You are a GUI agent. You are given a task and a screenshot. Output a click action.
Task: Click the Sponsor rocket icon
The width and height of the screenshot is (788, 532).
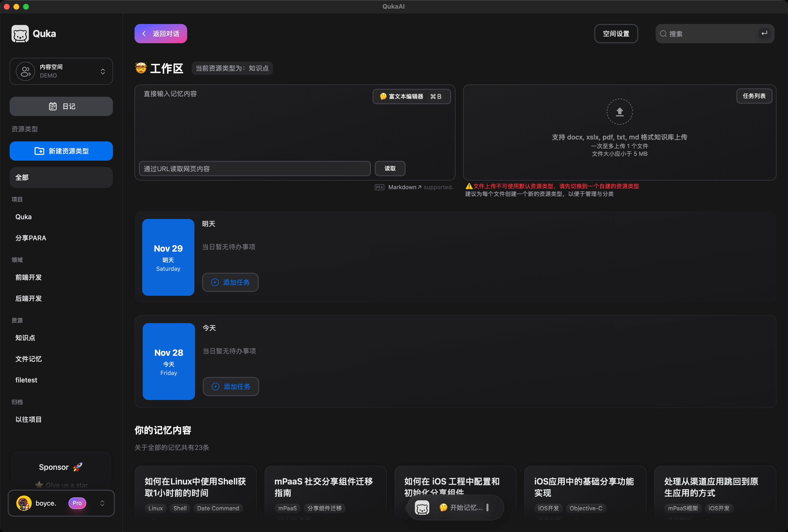[78, 467]
